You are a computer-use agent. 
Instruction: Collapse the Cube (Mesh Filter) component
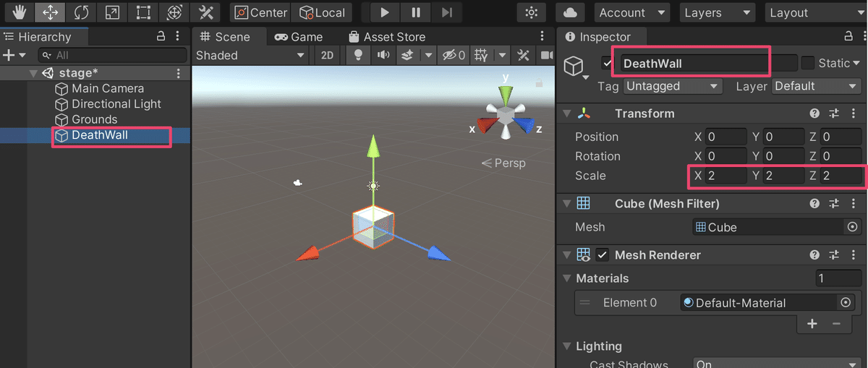tap(567, 204)
